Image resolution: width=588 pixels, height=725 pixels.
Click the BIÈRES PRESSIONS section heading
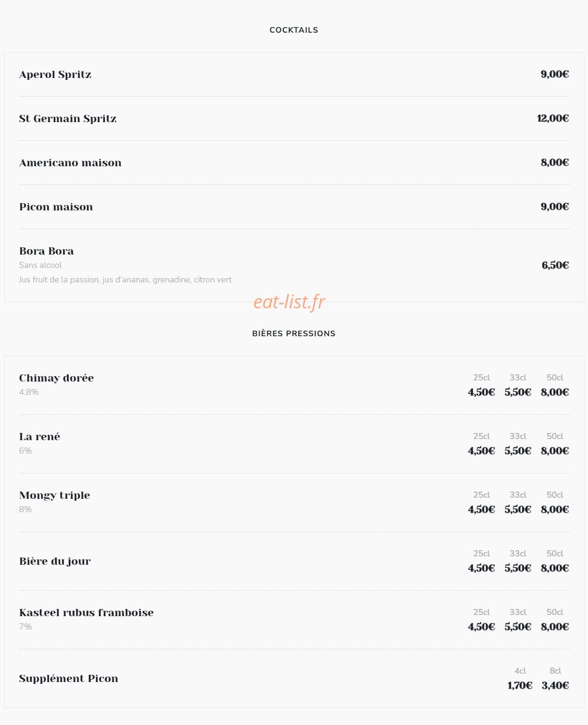[294, 333]
